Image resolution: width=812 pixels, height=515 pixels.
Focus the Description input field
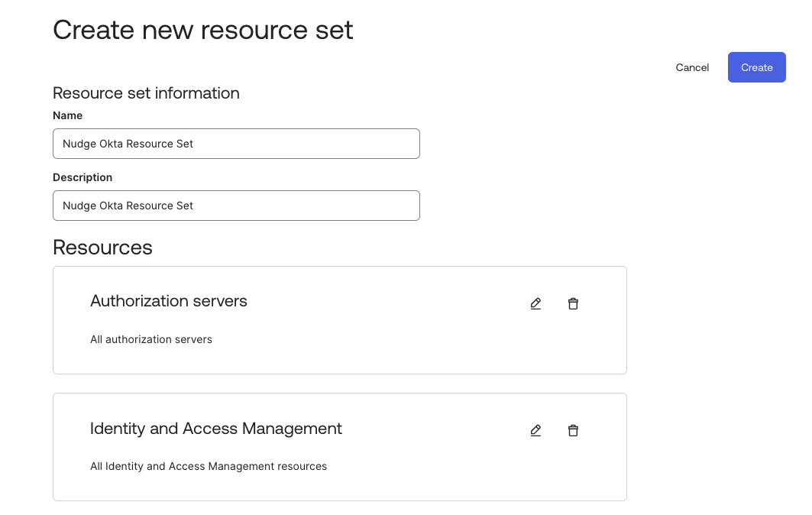coord(236,206)
